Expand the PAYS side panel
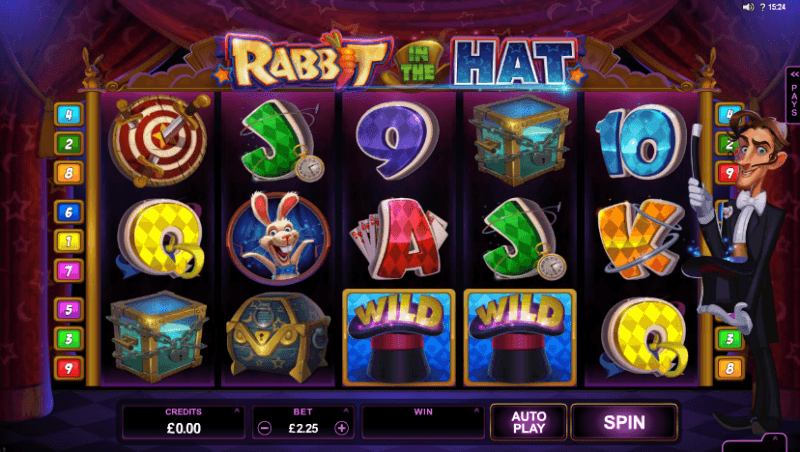 793,95
